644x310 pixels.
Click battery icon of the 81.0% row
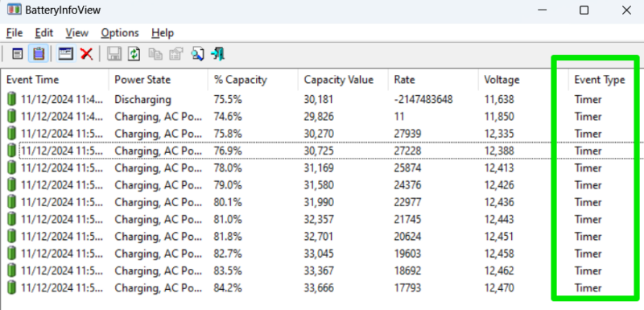point(12,219)
